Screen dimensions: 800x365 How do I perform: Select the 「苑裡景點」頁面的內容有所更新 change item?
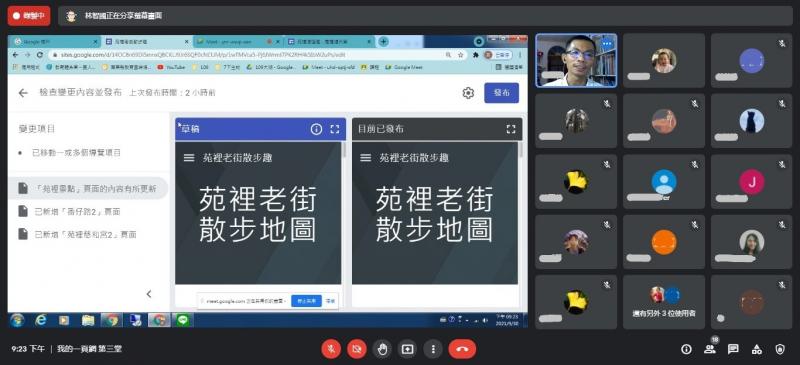point(88,188)
